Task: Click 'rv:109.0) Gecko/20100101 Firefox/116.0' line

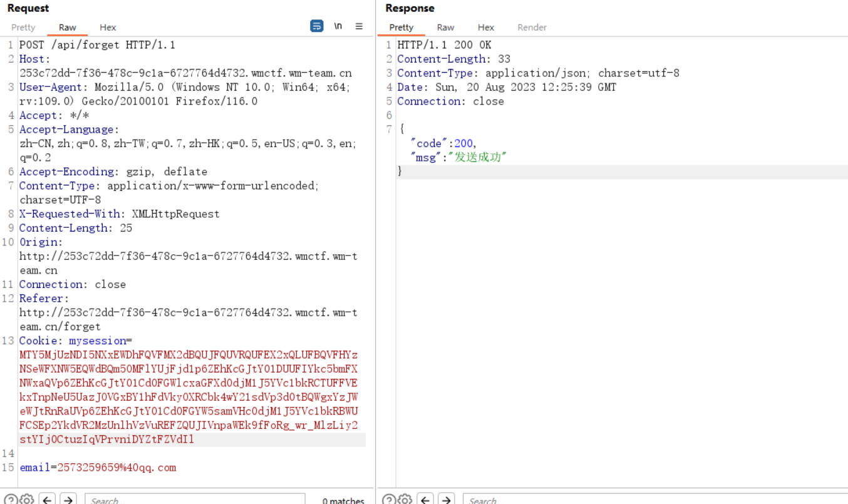Action: click(x=138, y=101)
